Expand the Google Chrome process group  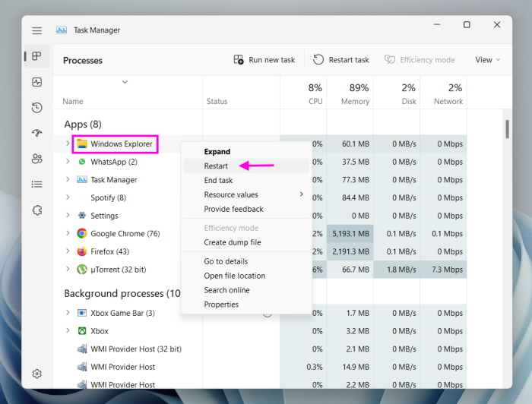pos(68,234)
